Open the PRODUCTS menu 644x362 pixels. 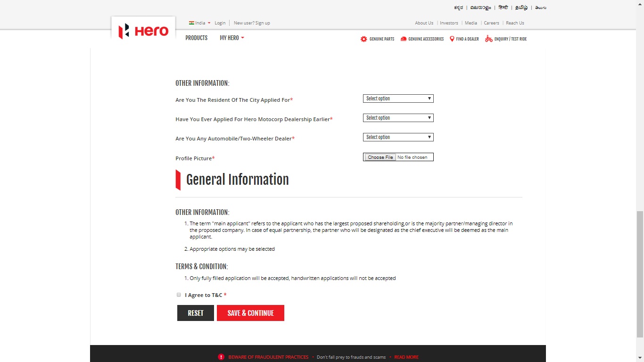[196, 38]
